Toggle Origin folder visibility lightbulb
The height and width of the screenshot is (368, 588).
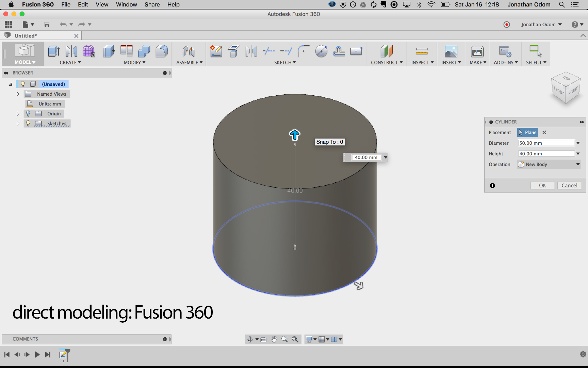tap(28, 113)
